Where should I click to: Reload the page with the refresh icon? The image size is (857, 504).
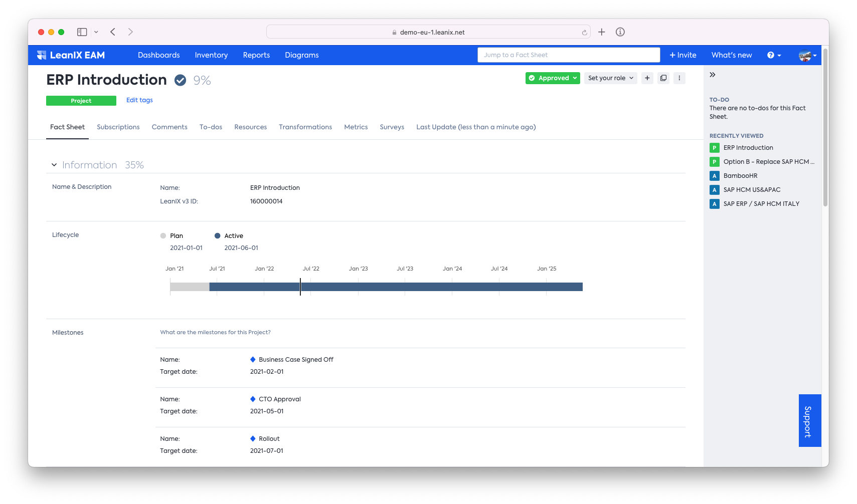584,33
